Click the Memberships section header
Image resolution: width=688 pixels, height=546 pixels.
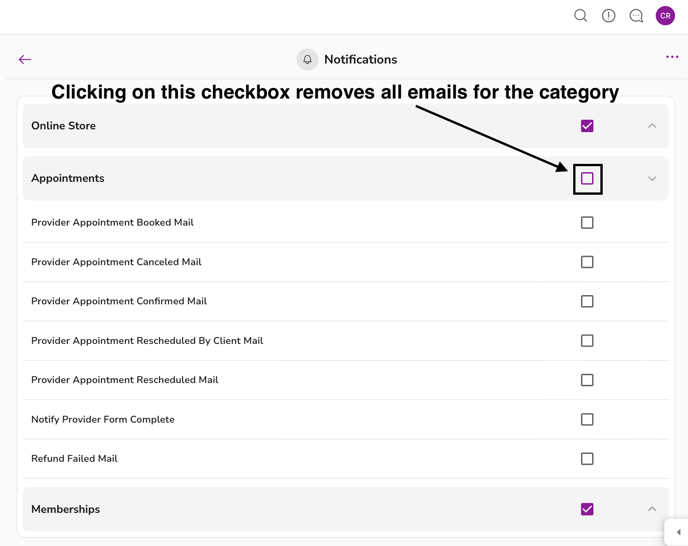point(66,509)
